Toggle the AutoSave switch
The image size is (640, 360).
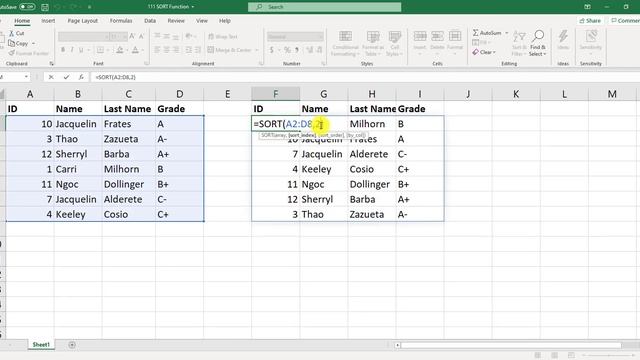(27, 7)
